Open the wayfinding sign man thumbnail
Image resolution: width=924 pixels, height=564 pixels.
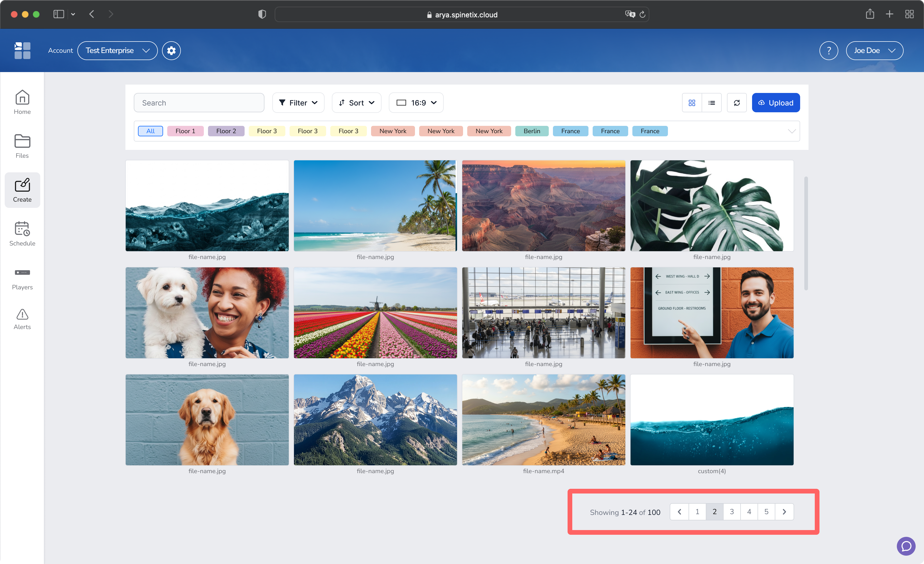tap(712, 313)
